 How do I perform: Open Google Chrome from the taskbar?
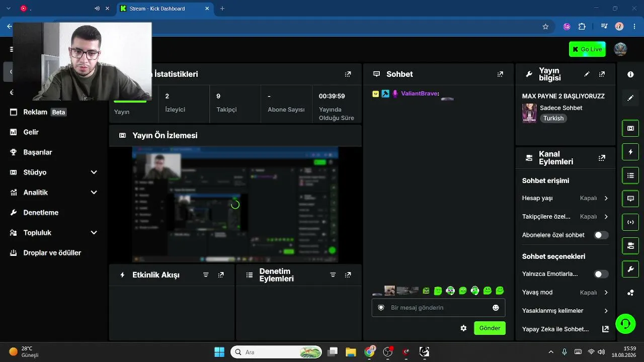[369, 352]
